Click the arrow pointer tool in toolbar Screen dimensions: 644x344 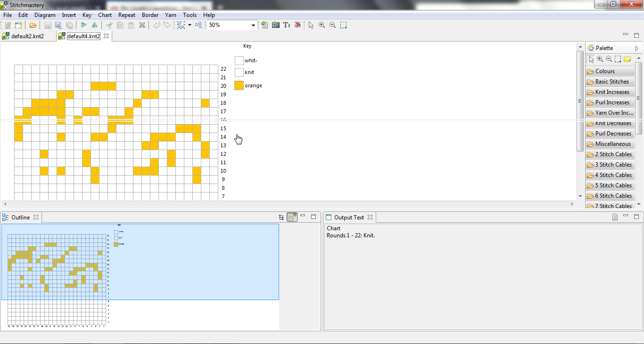[x=311, y=25]
